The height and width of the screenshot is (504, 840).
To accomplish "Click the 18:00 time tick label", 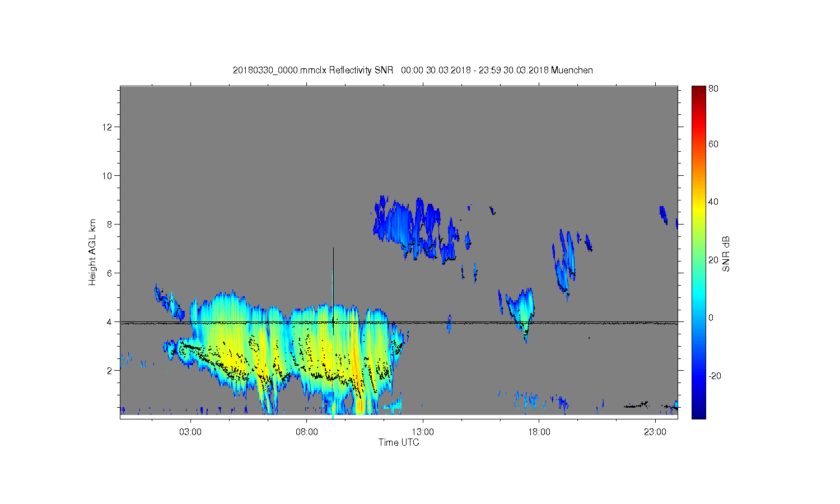I will click(539, 432).
